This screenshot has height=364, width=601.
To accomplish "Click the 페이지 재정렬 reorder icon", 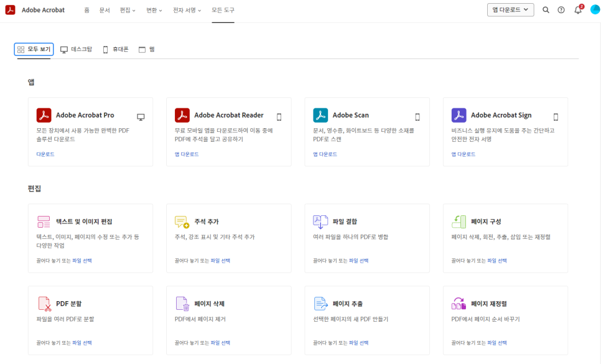I will (459, 304).
